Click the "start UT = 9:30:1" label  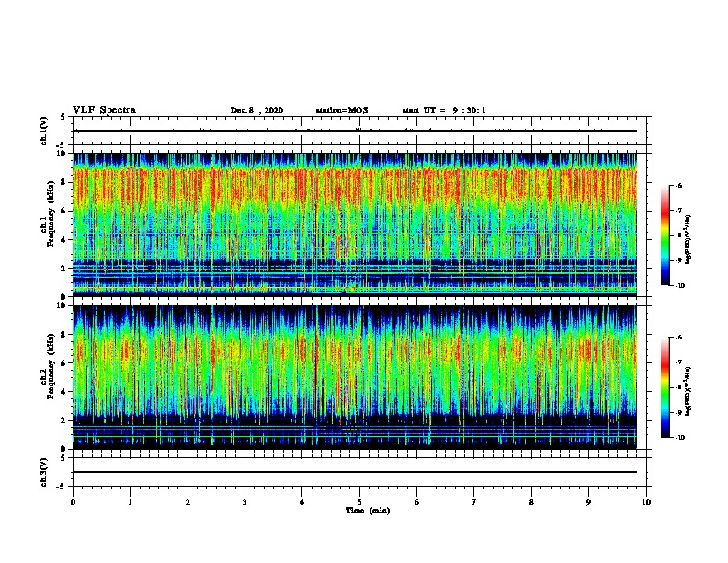coord(444,110)
